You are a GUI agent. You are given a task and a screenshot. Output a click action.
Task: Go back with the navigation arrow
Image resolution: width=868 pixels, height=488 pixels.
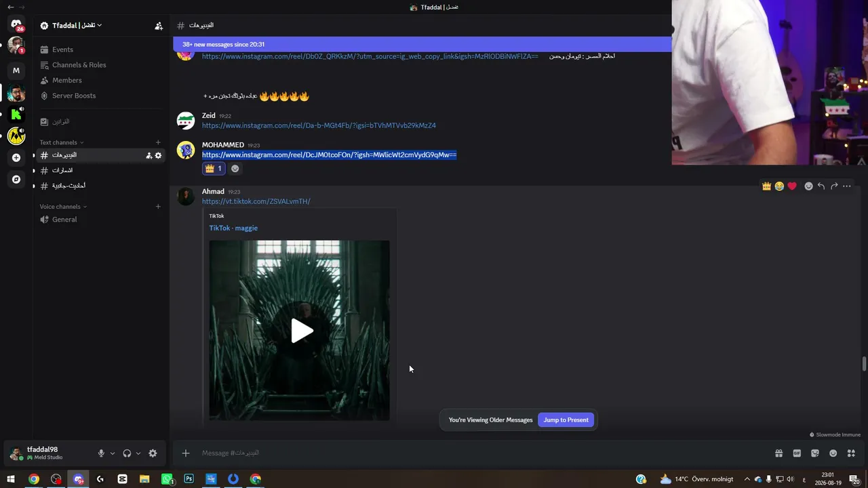pos(10,7)
